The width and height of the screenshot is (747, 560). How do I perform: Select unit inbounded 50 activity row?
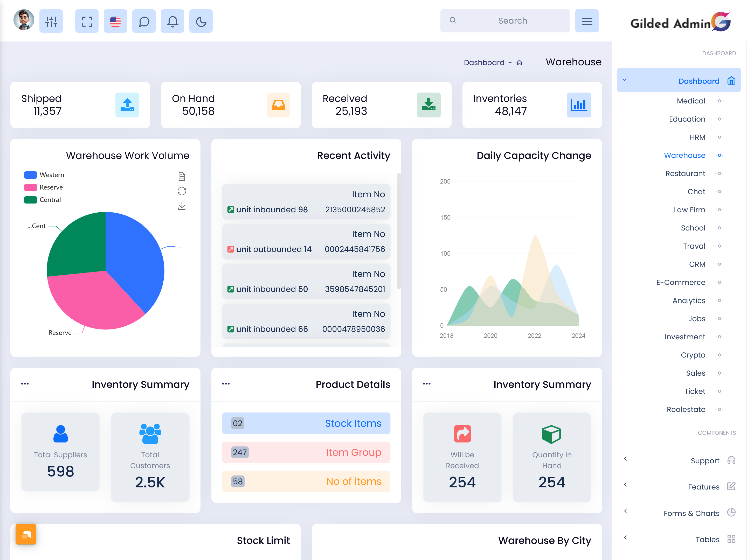306,282
